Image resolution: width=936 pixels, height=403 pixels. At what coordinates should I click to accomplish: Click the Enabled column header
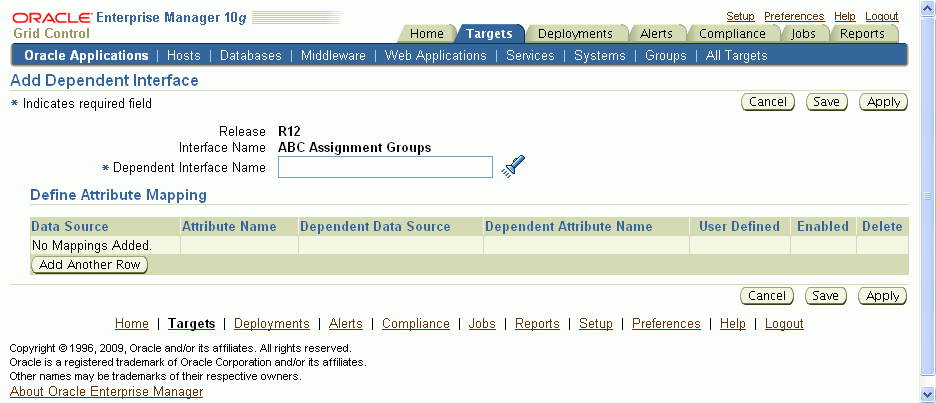(x=823, y=226)
